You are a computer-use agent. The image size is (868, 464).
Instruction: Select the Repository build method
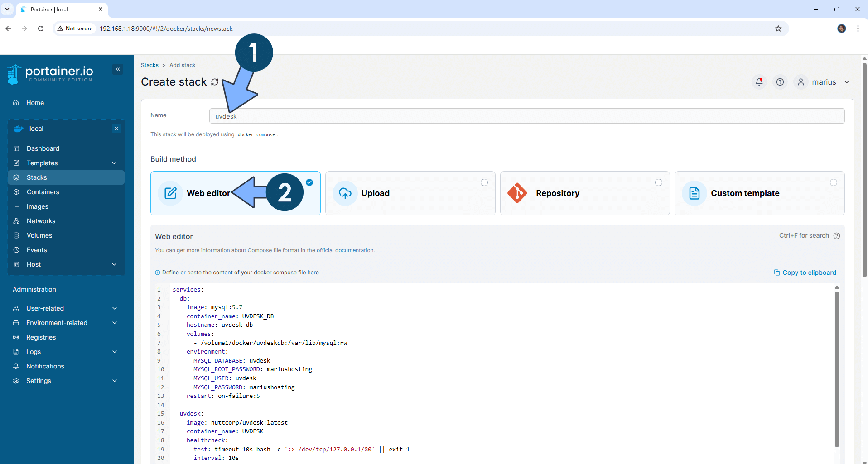pos(585,193)
